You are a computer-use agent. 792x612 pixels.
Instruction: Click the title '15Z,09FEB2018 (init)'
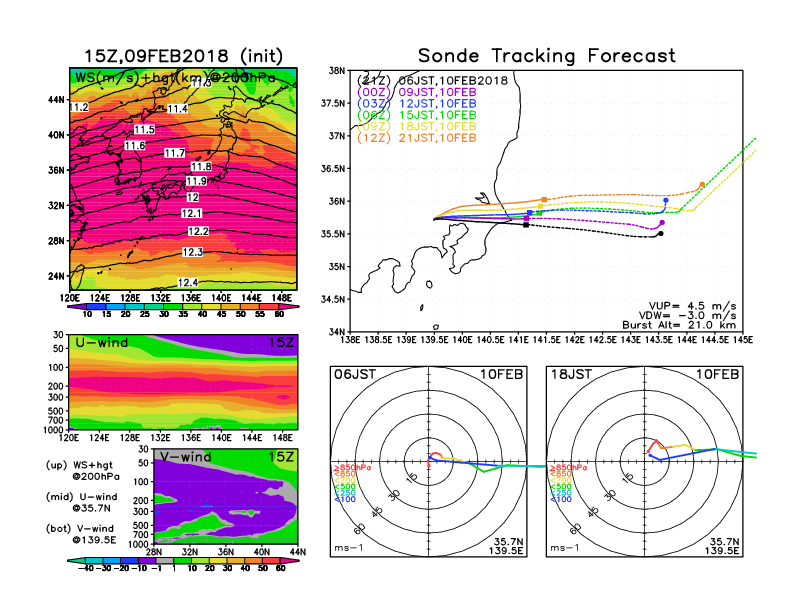click(183, 56)
